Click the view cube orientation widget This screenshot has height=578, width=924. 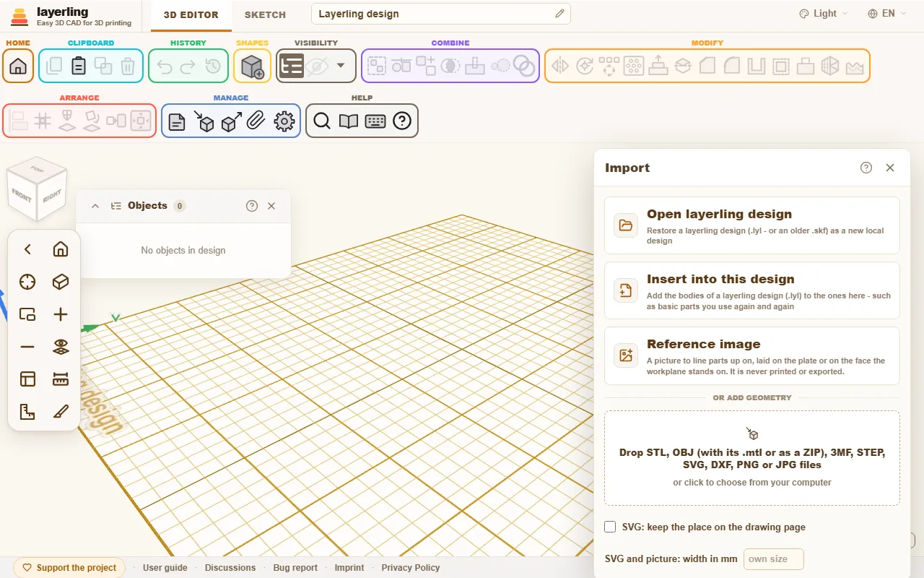[x=37, y=191]
